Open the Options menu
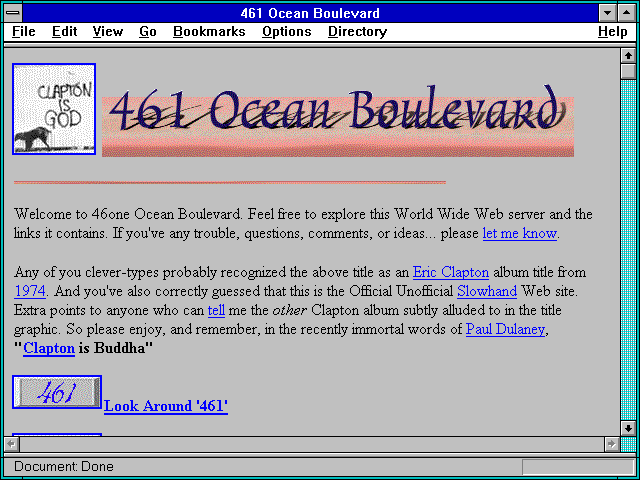Viewport: 640px width, 480px height. point(287,31)
